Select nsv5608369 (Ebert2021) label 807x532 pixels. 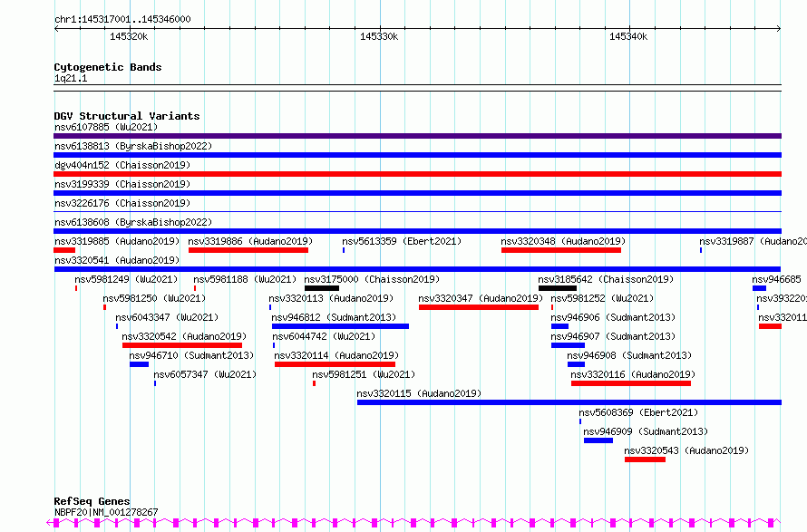click(x=638, y=412)
